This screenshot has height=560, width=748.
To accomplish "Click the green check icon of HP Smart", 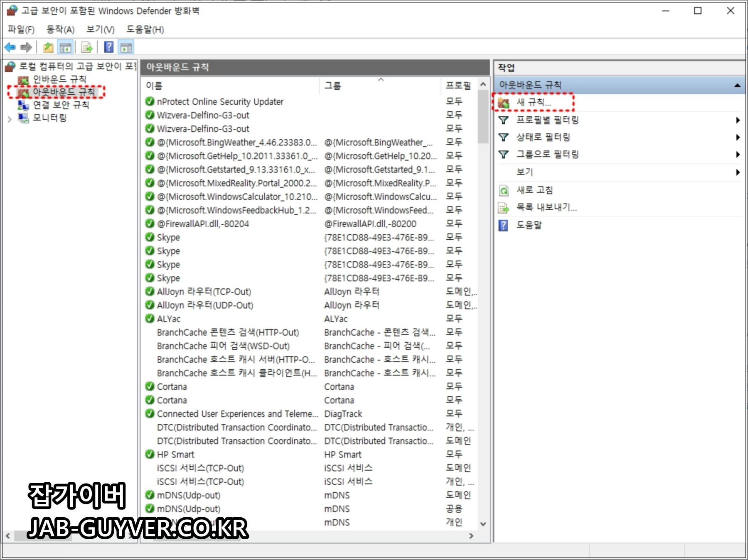I will (x=150, y=454).
